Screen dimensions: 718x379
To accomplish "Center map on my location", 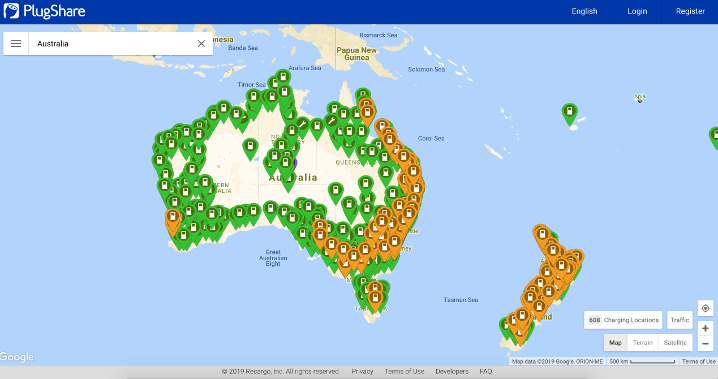I will click(705, 309).
